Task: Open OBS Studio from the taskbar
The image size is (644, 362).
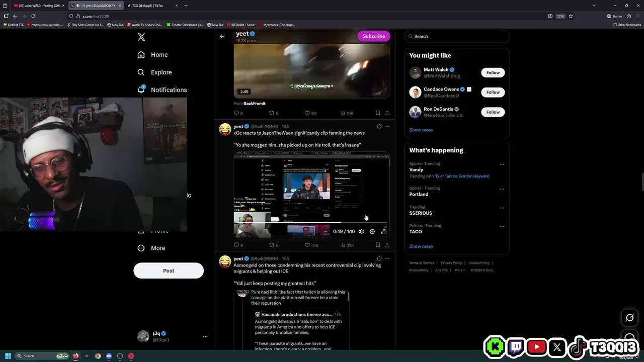Action: pos(120,356)
